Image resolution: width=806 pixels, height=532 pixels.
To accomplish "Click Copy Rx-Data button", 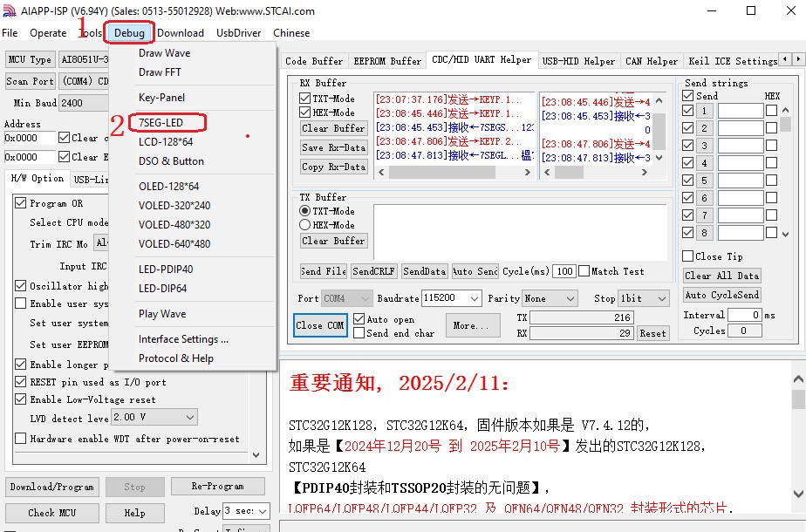I will coord(333,167).
